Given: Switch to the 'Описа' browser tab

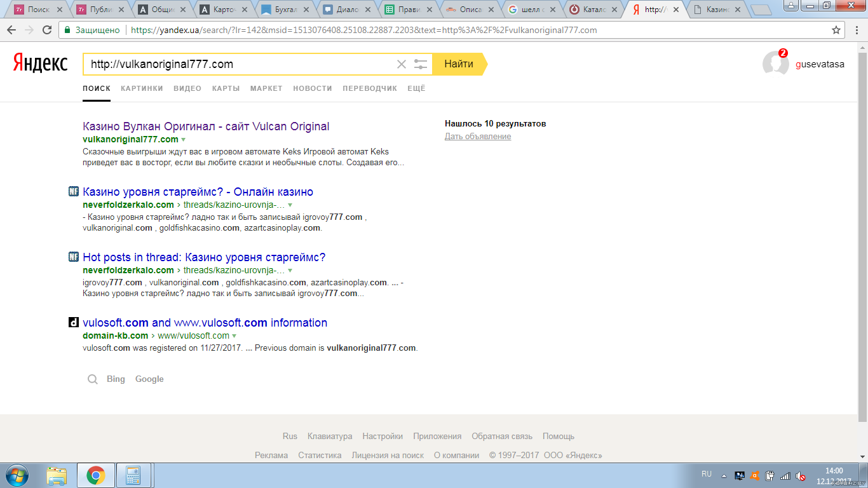Looking at the screenshot, I should (x=470, y=10).
